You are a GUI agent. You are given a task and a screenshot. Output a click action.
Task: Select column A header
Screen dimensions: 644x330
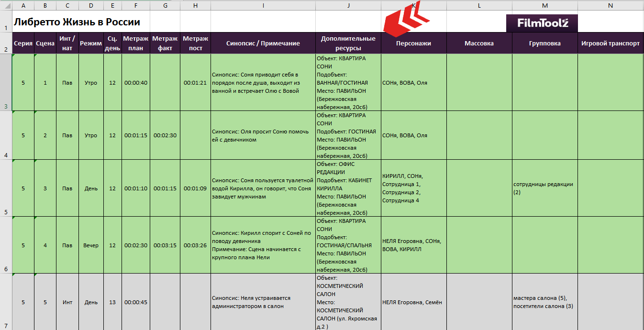tap(23, 5)
